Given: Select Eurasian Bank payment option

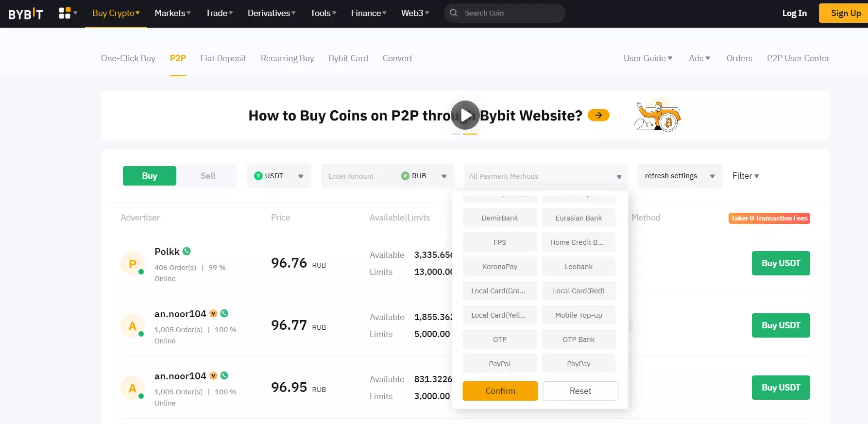Looking at the screenshot, I should tap(579, 218).
